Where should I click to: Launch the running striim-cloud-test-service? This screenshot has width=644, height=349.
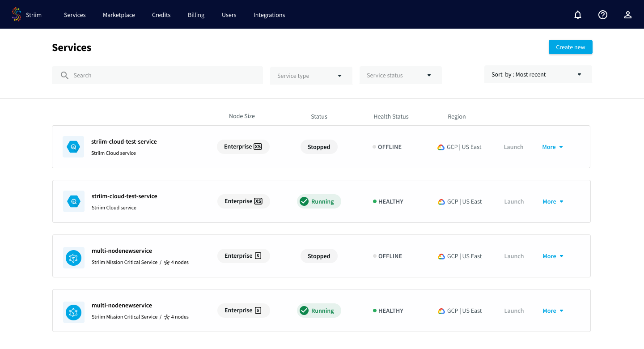[514, 201]
